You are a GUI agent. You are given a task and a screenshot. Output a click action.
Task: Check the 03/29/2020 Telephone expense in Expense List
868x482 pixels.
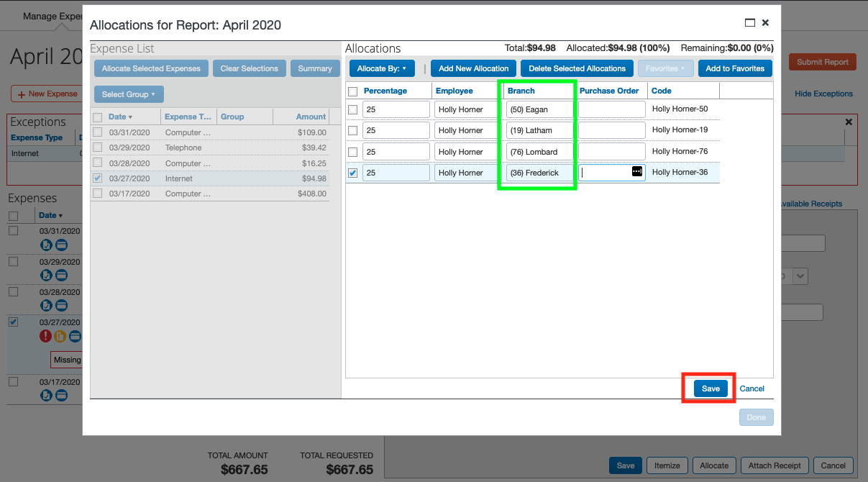[97, 147]
